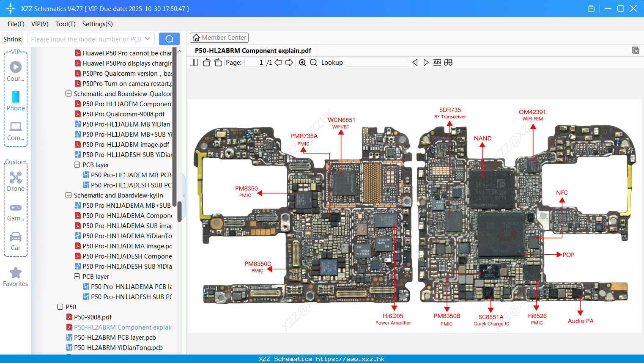Collapse Schematic and Boardview-kylin node
644x363 pixels.
click(x=69, y=195)
